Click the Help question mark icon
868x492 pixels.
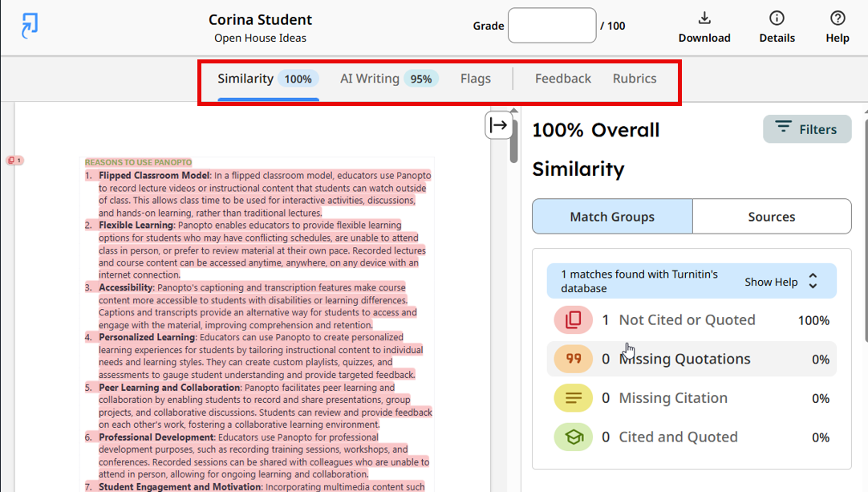(x=837, y=18)
